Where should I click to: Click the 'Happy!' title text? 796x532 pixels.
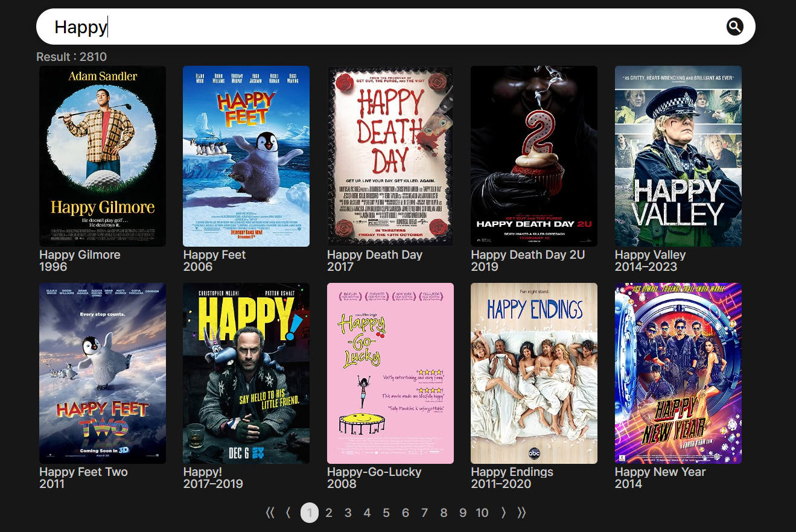click(203, 472)
